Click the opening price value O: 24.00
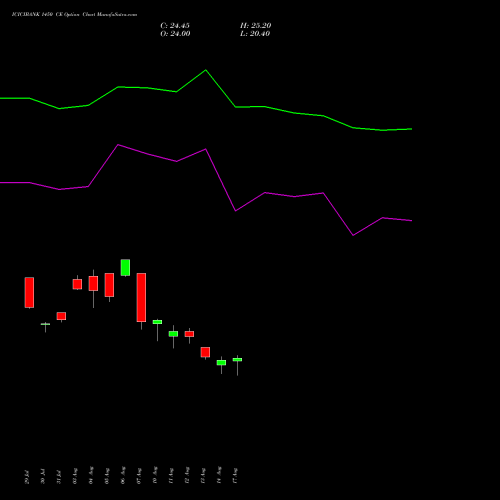Image resolution: width=500 pixels, height=500 pixels. pyautogui.click(x=175, y=34)
